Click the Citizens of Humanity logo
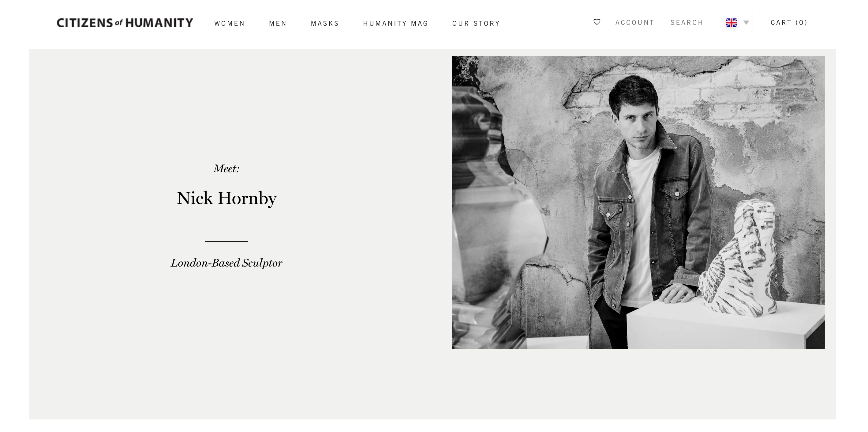This screenshot has width=868, height=432. pos(125,23)
